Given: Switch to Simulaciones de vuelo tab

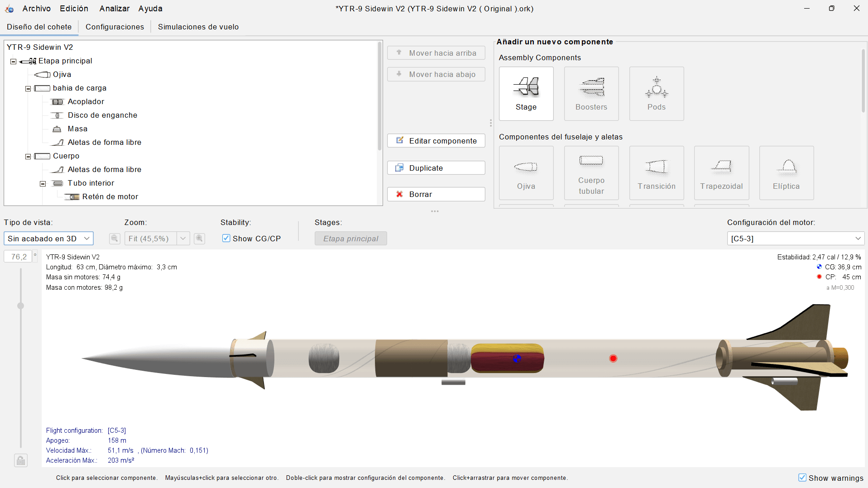Looking at the screenshot, I should coord(198,27).
